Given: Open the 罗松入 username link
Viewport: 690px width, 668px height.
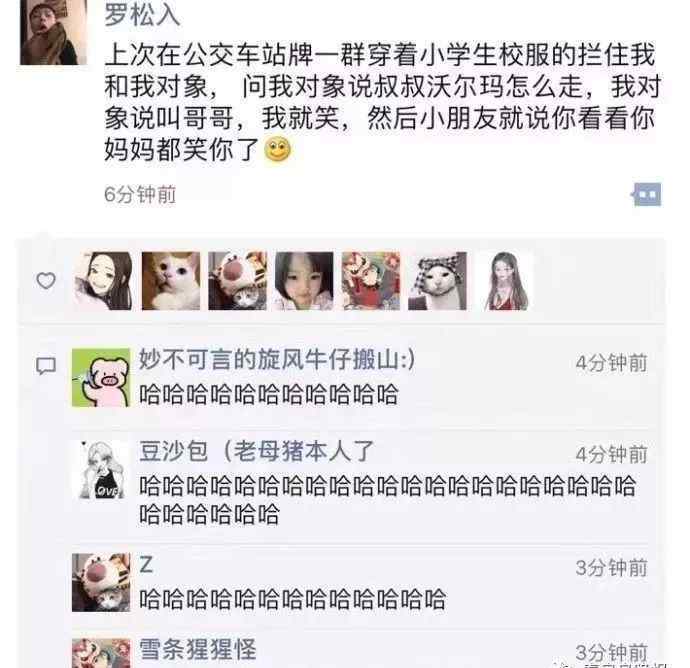Looking at the screenshot, I should (142, 15).
